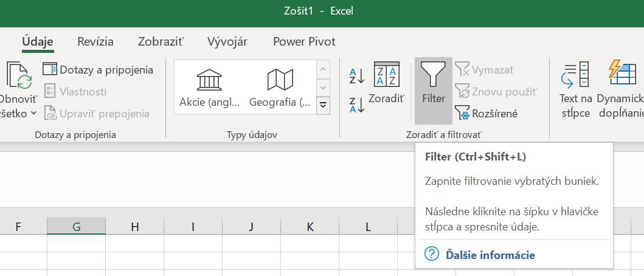The width and height of the screenshot is (644, 276).
Task: Click Text na stĺpce tool
Action: tap(575, 89)
